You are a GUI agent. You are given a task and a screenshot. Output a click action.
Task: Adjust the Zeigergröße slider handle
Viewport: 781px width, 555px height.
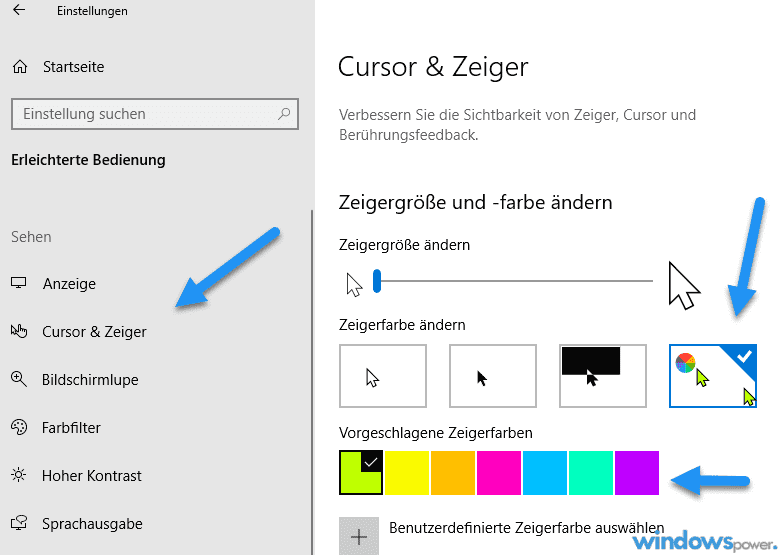point(377,282)
